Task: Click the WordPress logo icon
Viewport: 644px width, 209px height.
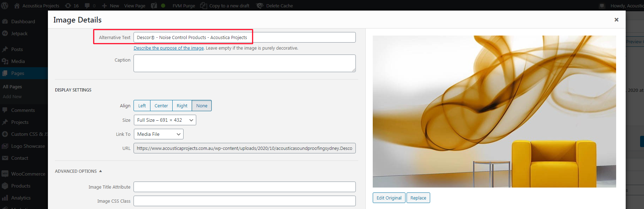Action: [x=5, y=6]
